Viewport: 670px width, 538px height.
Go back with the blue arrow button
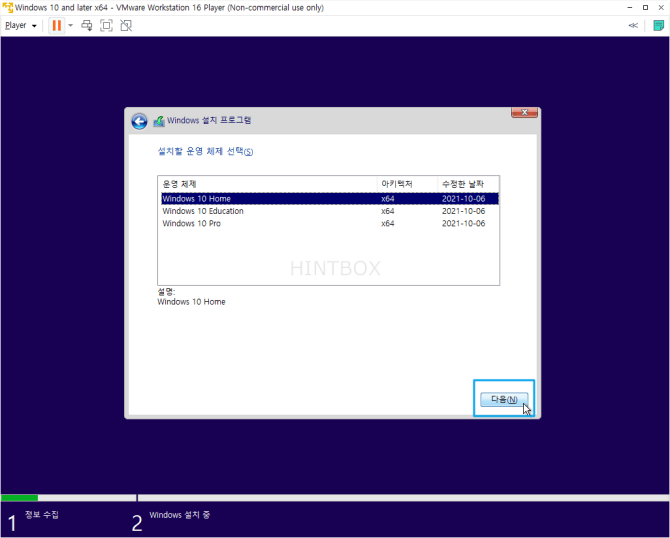point(139,121)
